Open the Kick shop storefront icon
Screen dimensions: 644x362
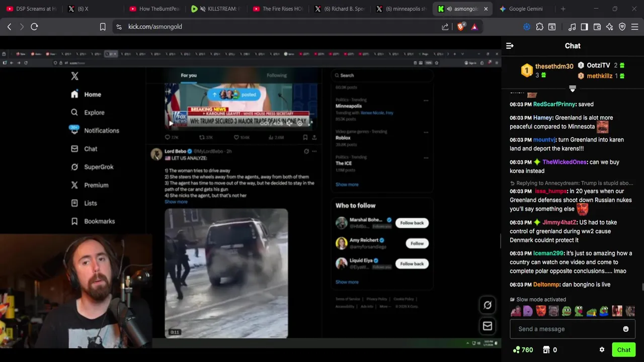tap(546, 350)
